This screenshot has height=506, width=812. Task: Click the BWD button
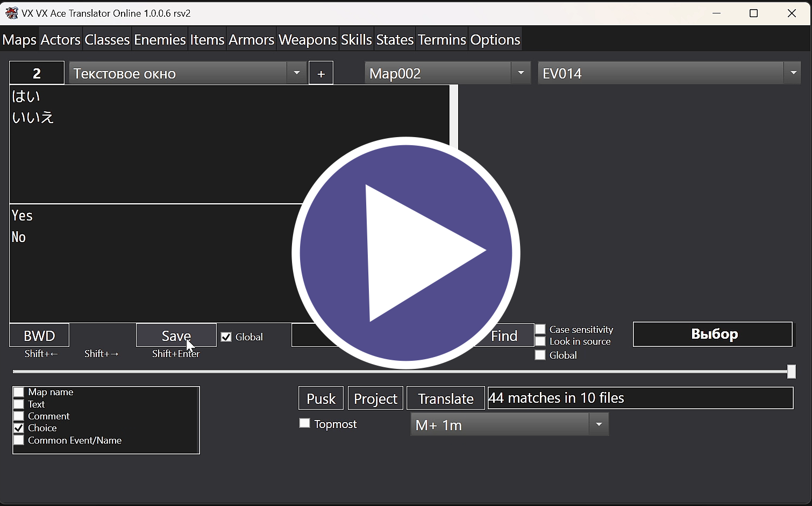point(39,336)
